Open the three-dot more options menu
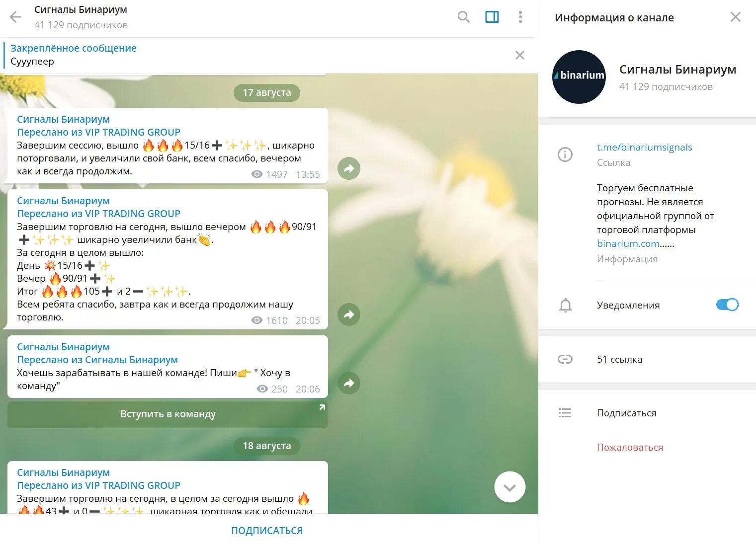This screenshot has height=545, width=756. (x=520, y=17)
